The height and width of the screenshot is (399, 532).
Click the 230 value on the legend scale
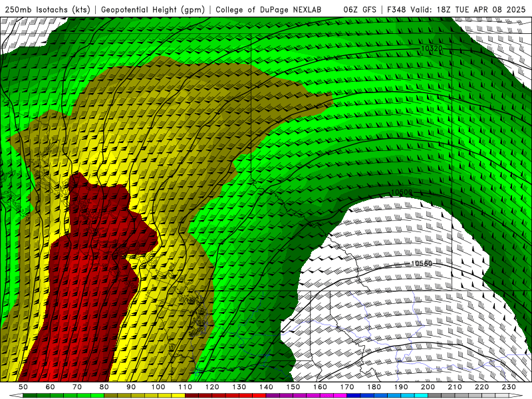pyautogui.click(x=509, y=387)
